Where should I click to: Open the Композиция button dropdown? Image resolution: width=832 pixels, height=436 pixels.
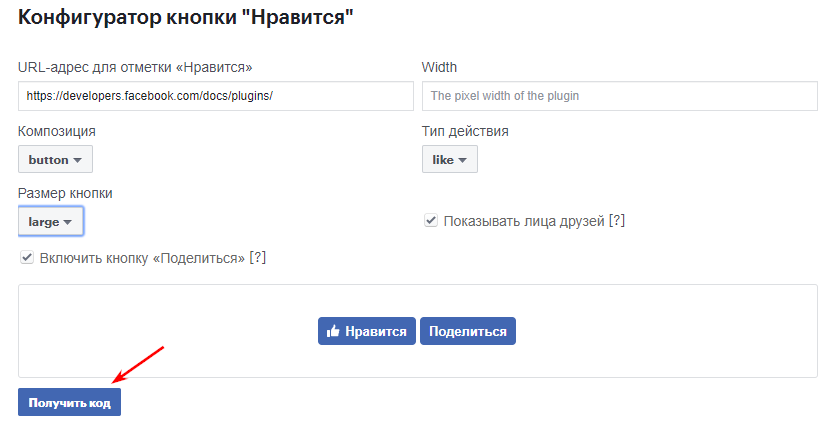click(x=55, y=159)
